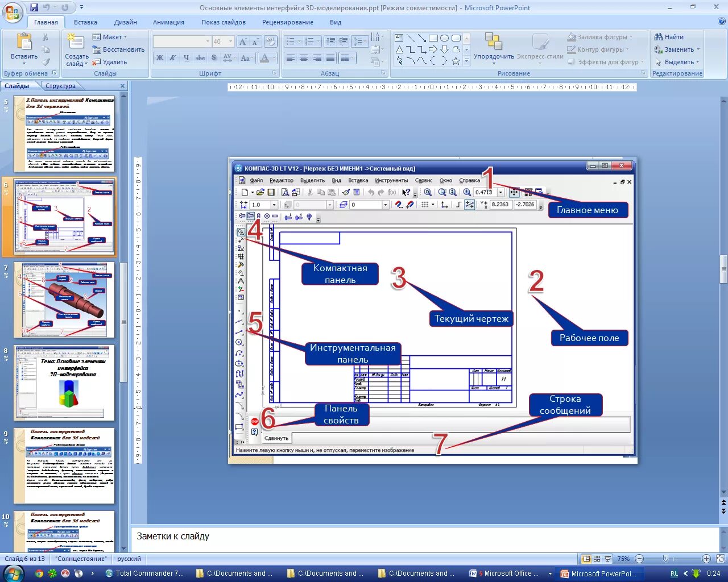Screen dimensions: 728x582
Task: Select the Format Painter brush
Action: pyautogui.click(x=45, y=62)
